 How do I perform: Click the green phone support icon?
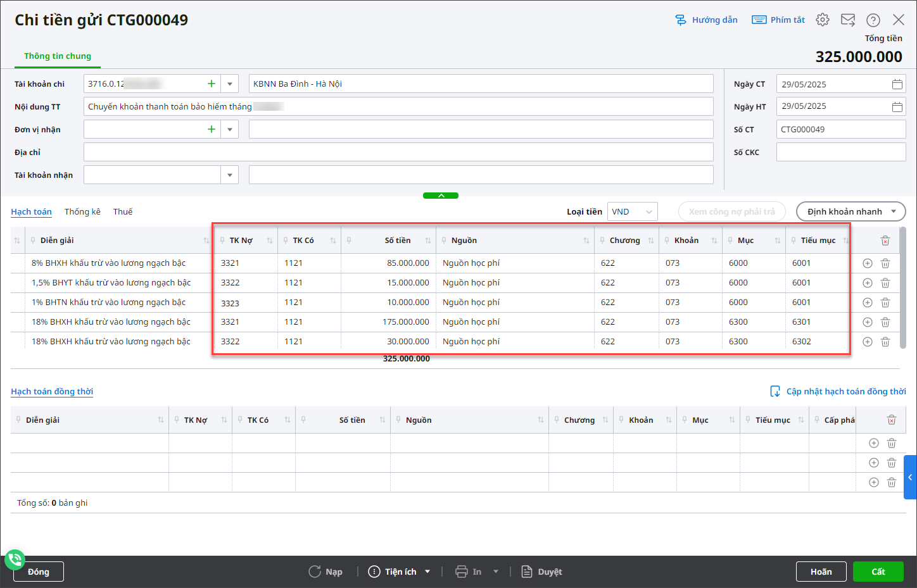click(x=15, y=560)
